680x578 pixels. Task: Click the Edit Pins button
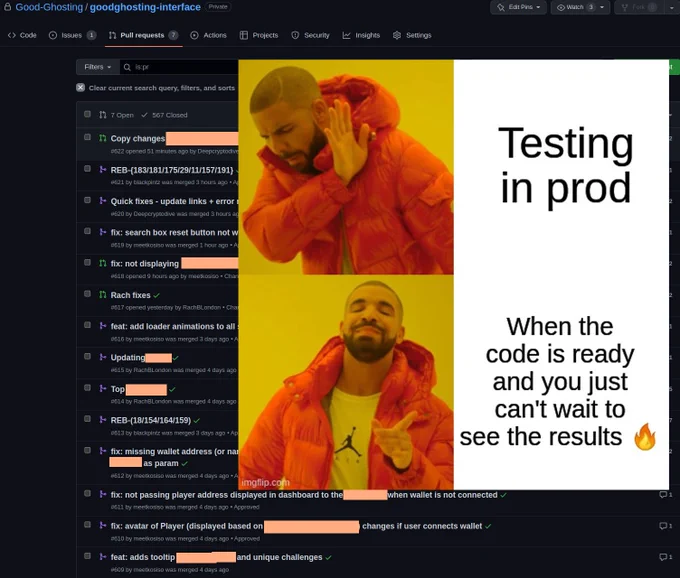(x=518, y=7)
